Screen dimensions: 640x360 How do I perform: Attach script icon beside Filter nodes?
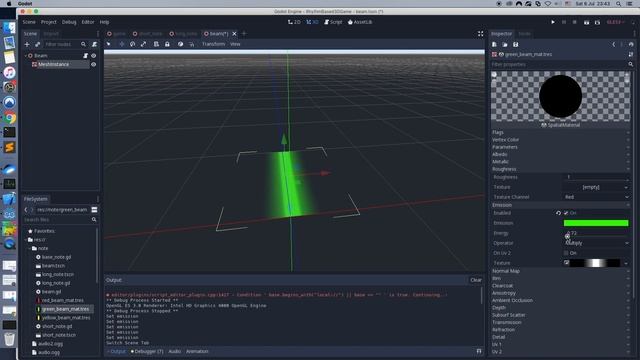94,44
